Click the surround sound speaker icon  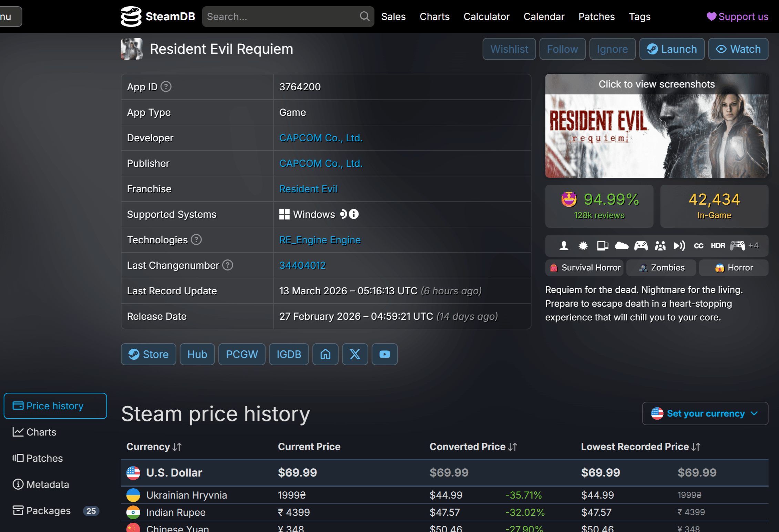(680, 246)
